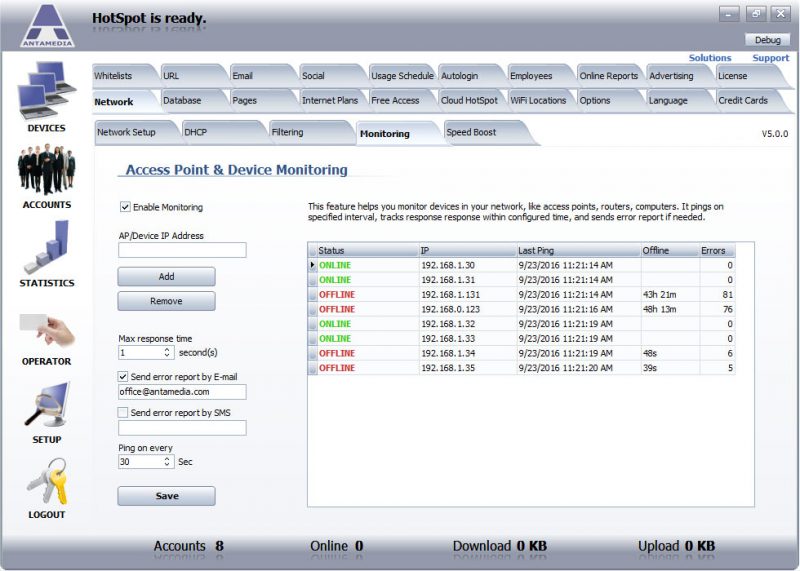Open the Cloud HotSpot tab
Viewport: 800px width, 571px height.
(x=471, y=101)
